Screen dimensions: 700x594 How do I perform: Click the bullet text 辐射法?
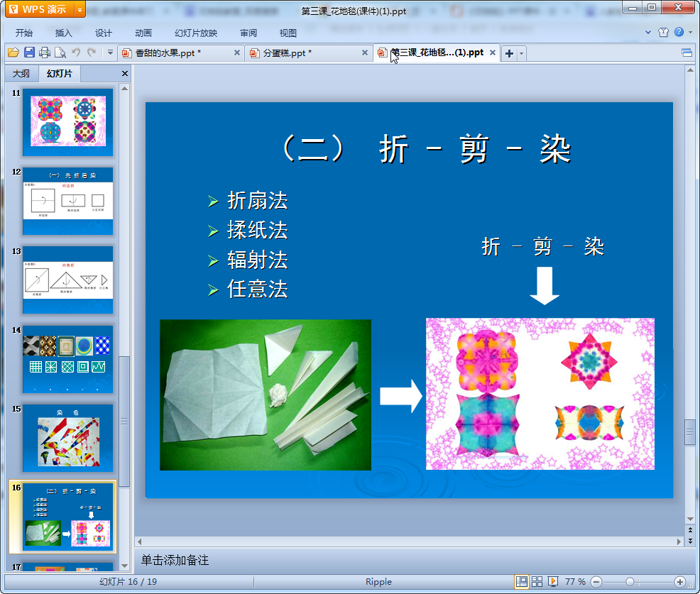pos(258,260)
